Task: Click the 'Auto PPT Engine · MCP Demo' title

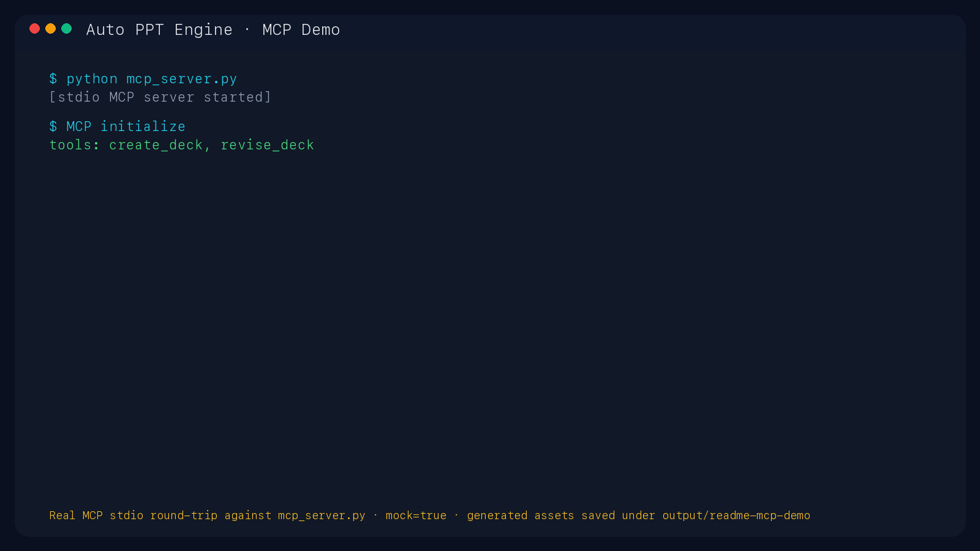Action: 213,29
